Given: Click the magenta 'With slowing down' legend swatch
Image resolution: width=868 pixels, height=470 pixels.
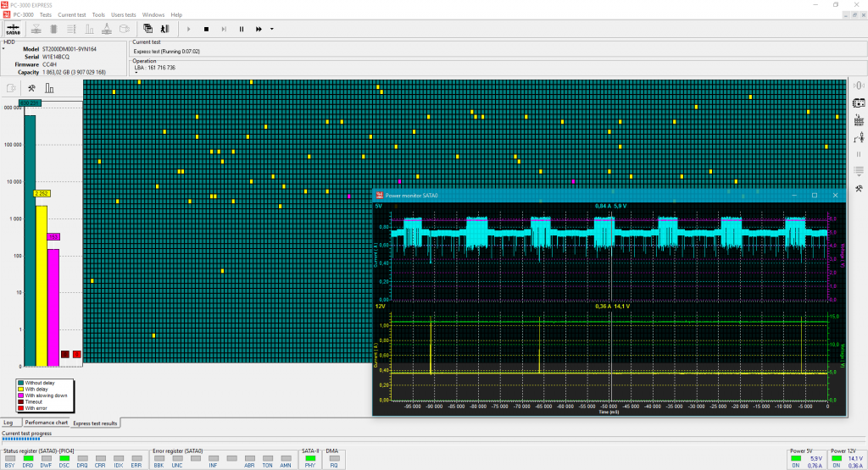Looking at the screenshot, I should click(21, 395).
